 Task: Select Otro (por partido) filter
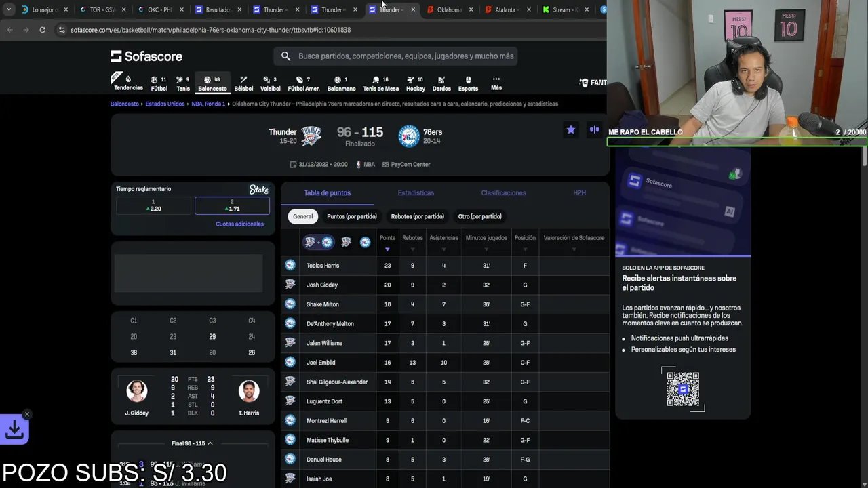[479, 216]
